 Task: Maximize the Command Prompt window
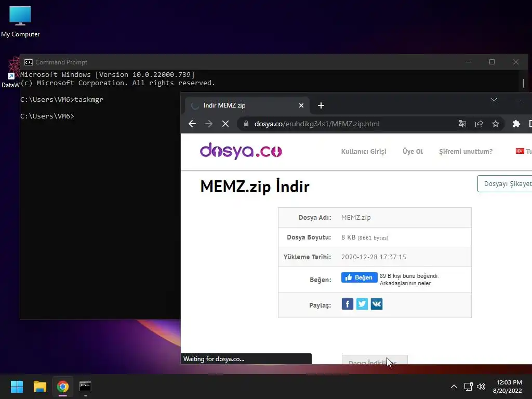click(x=491, y=62)
